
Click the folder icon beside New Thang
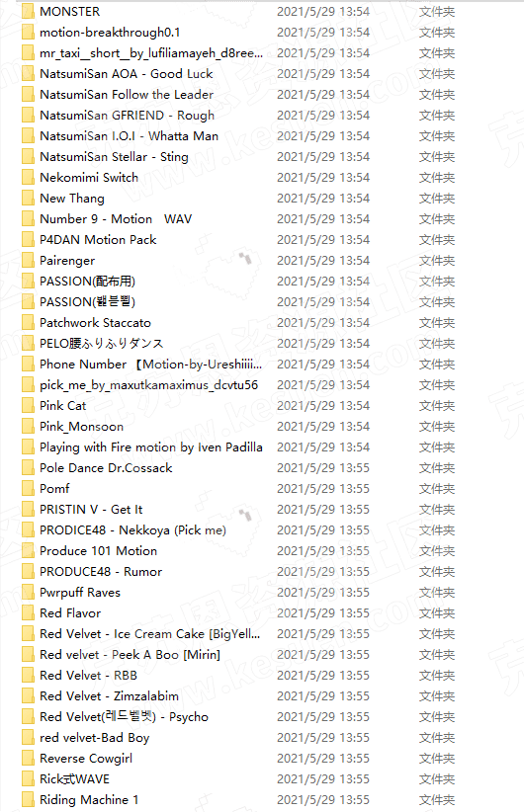point(28,199)
